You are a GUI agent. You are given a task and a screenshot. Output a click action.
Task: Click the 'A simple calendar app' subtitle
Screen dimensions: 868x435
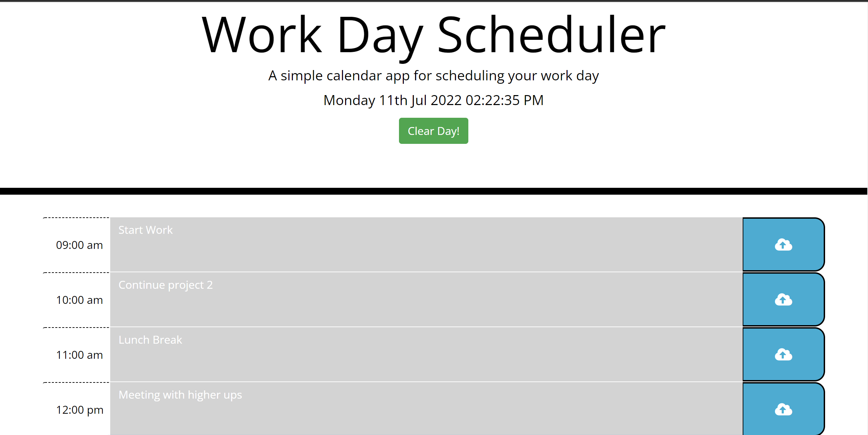pyautogui.click(x=433, y=76)
